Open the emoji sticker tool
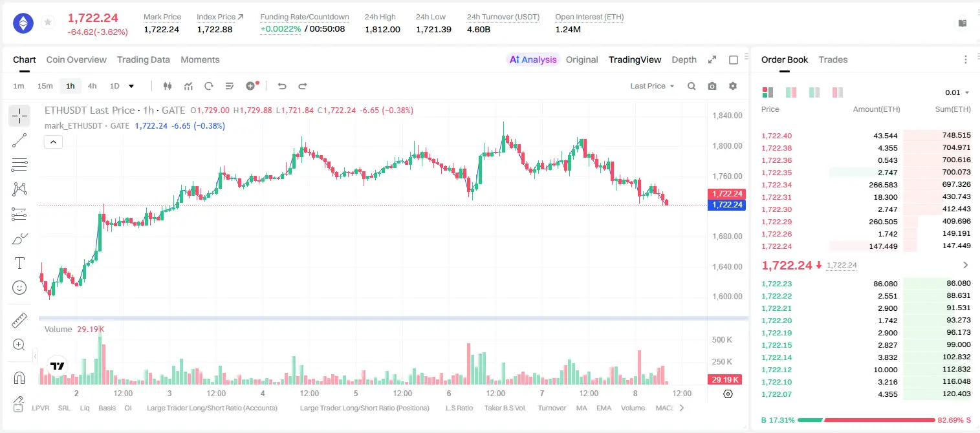This screenshot has width=980, height=433. click(19, 288)
